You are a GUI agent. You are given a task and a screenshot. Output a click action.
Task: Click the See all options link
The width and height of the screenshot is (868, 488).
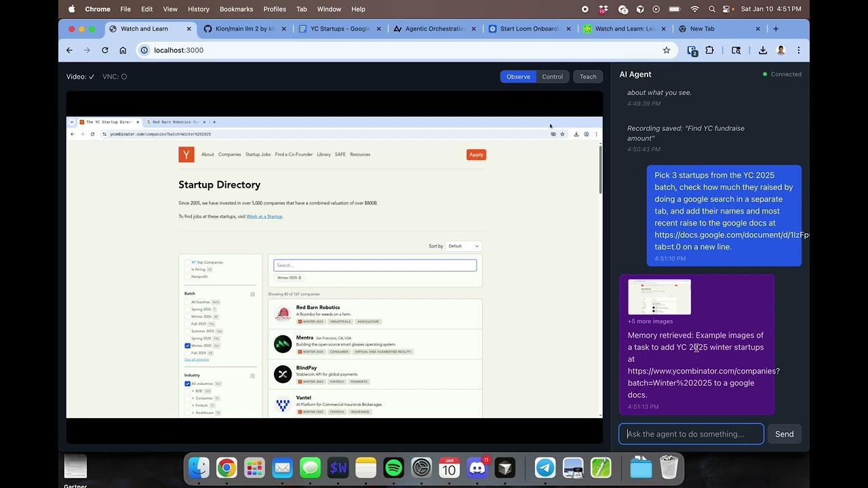pyautogui.click(x=197, y=359)
